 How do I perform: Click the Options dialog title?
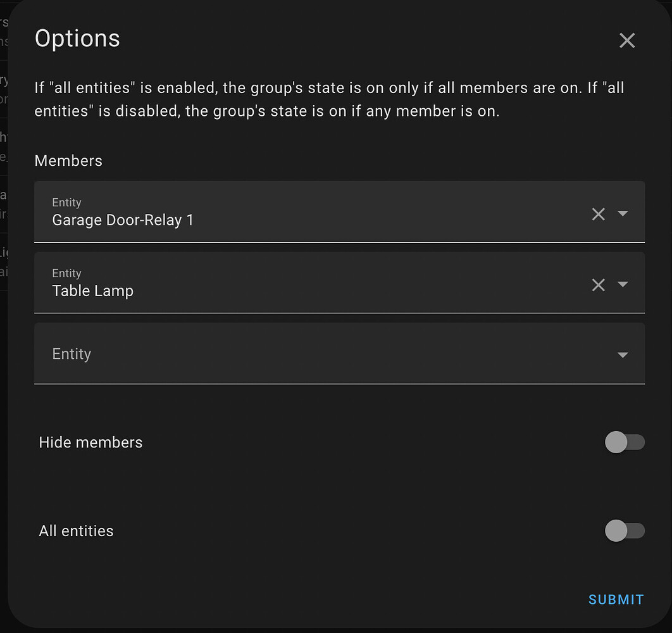pos(77,38)
